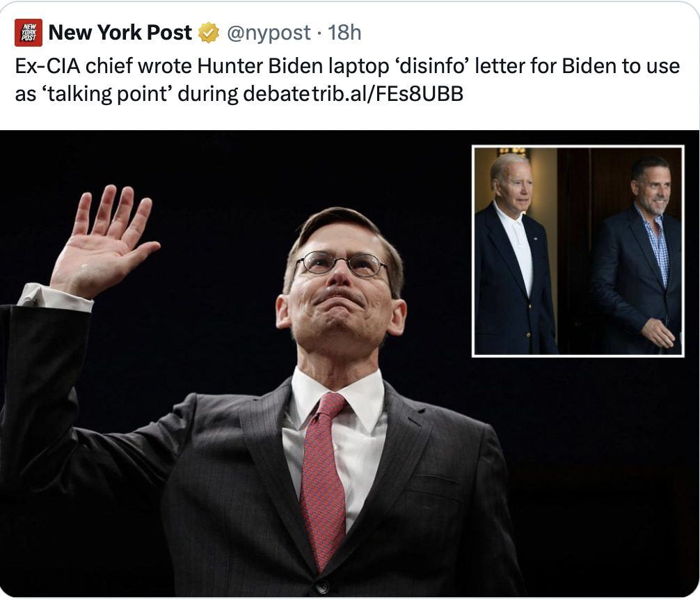700x600 pixels.
Task: Click the words "Ex-CIA chief" in the tweet
Action: pos(63,68)
